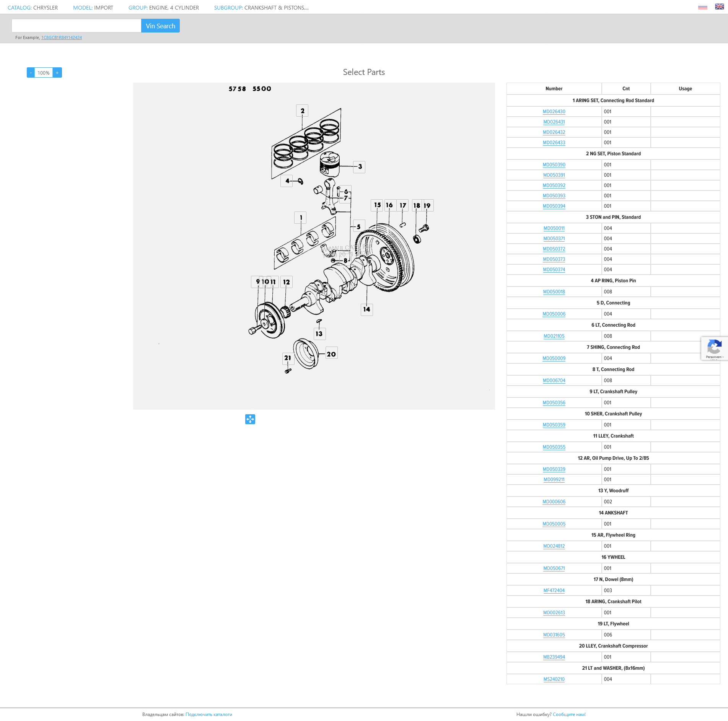Screen dimensions: 728x721
Task: Increase diagram zoom with plus button
Action: click(57, 73)
